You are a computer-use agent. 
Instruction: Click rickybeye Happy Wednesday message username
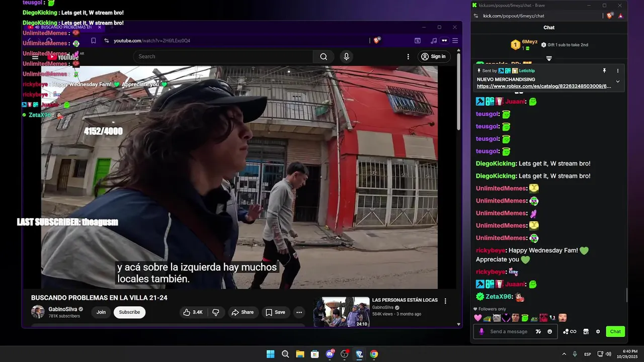point(491,250)
